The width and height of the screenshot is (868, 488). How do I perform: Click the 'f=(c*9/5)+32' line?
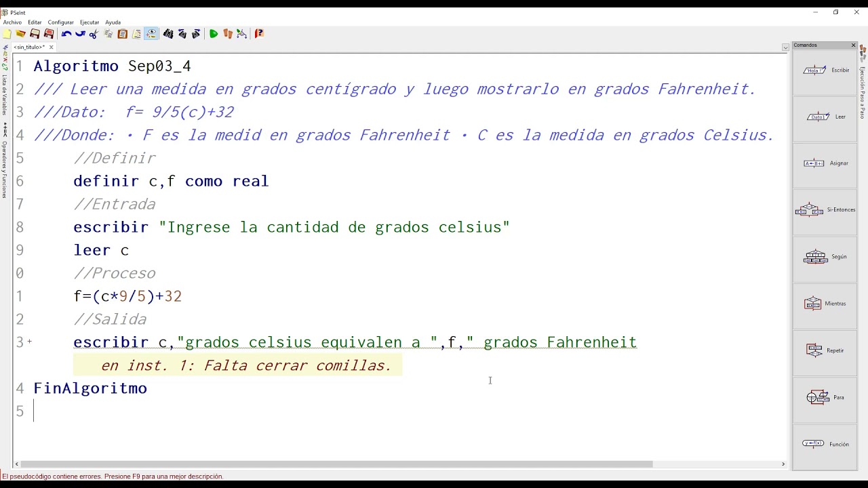tap(127, 296)
